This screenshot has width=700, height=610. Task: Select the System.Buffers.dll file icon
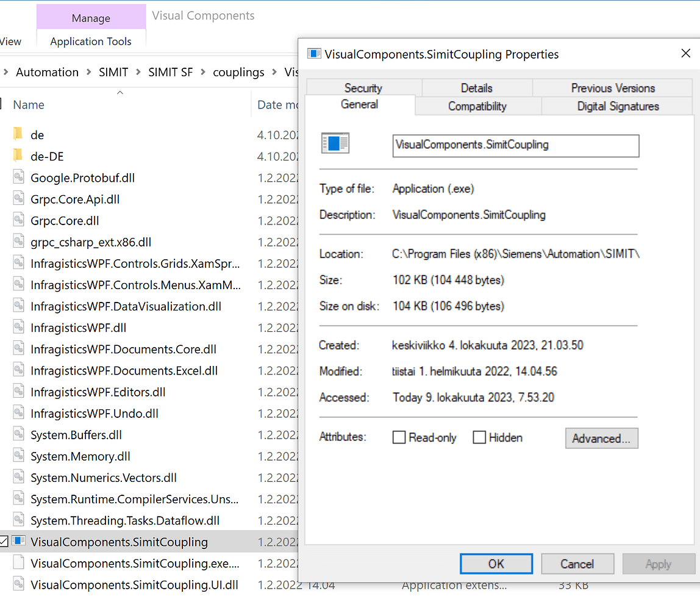(18, 434)
